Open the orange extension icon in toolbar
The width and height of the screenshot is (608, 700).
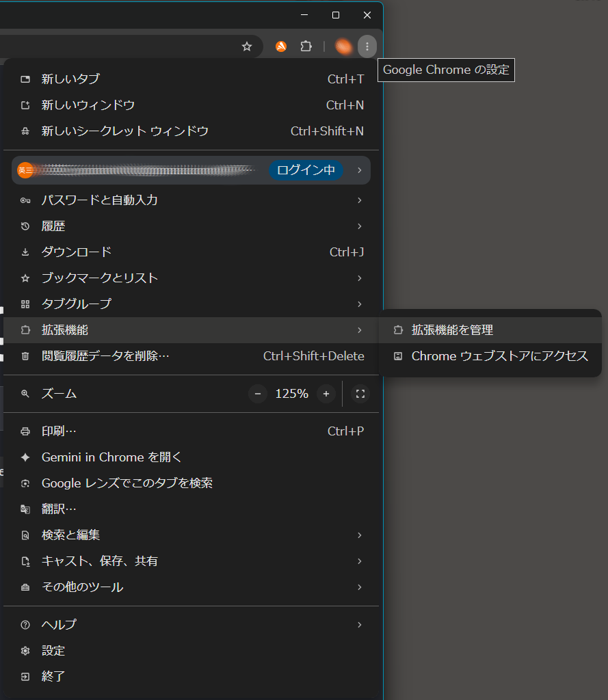click(281, 46)
